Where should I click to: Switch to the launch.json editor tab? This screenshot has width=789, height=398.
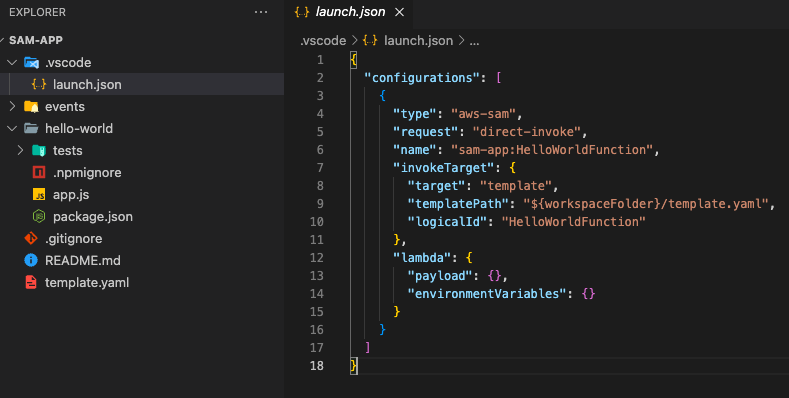click(350, 12)
